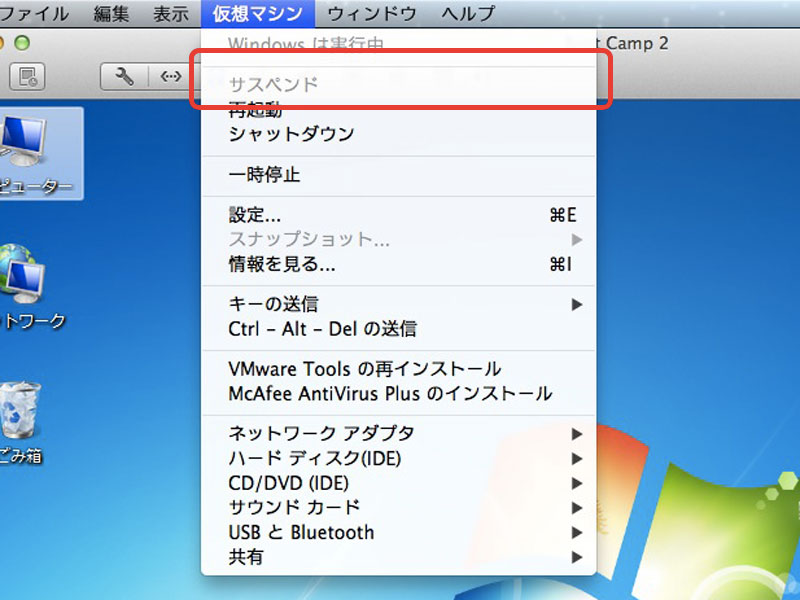This screenshot has height=600, width=800.
Task: Expand the CD/DVD (IDE) submenu
Action: pos(398,483)
